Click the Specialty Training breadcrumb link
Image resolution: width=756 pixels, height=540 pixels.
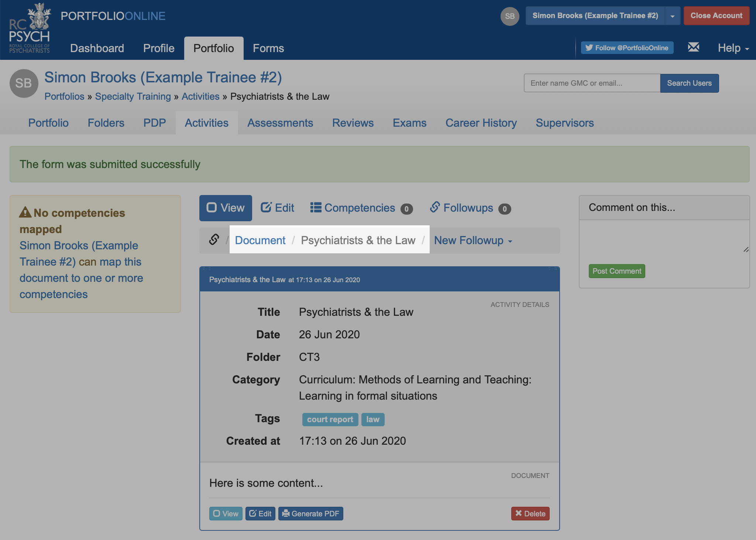(133, 96)
